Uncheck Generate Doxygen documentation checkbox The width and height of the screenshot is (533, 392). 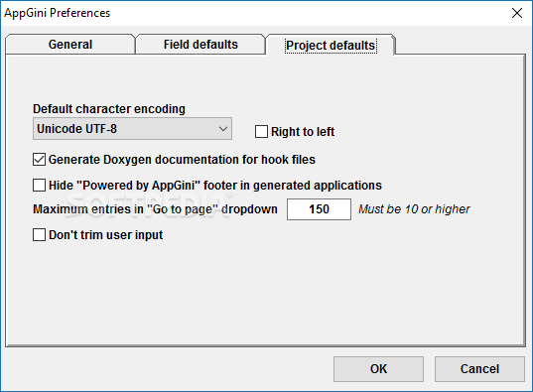(x=39, y=160)
